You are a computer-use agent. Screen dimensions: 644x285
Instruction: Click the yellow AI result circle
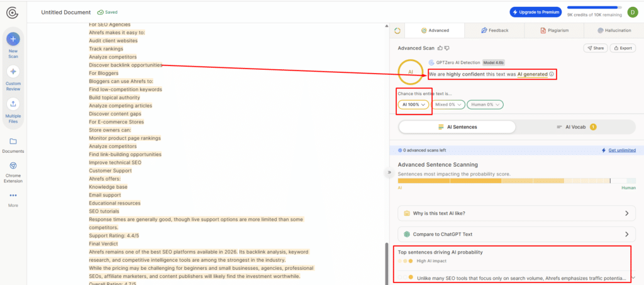(410, 72)
